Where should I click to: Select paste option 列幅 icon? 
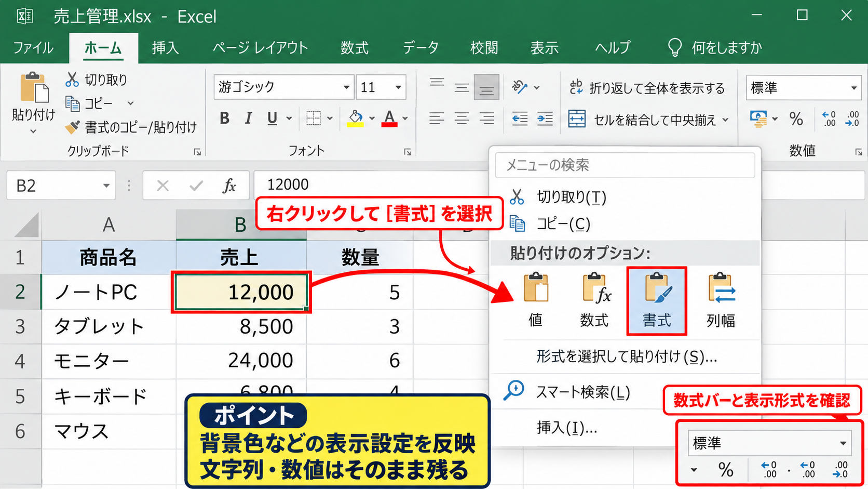pyautogui.click(x=721, y=300)
